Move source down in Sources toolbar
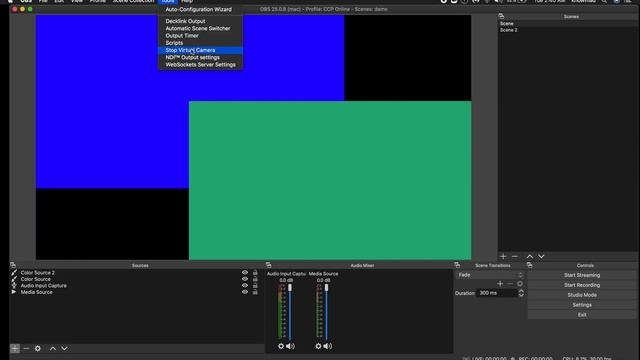The width and height of the screenshot is (640, 360). pyautogui.click(x=64, y=349)
